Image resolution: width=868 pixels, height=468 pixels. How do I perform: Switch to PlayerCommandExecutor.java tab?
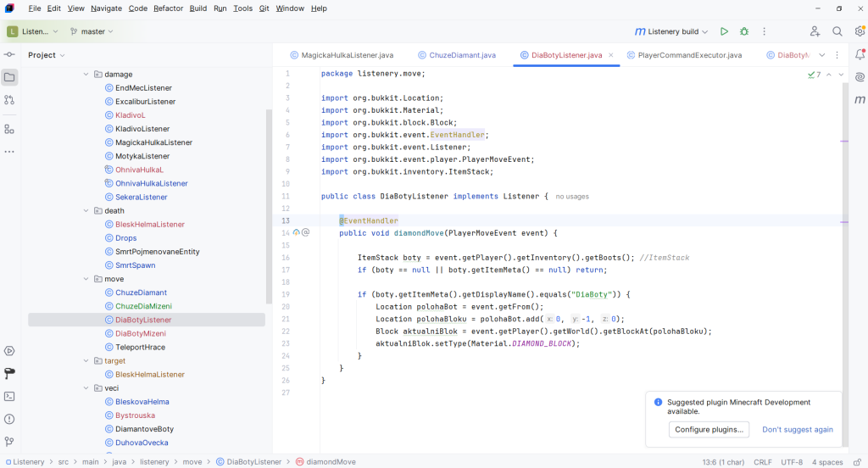684,55
